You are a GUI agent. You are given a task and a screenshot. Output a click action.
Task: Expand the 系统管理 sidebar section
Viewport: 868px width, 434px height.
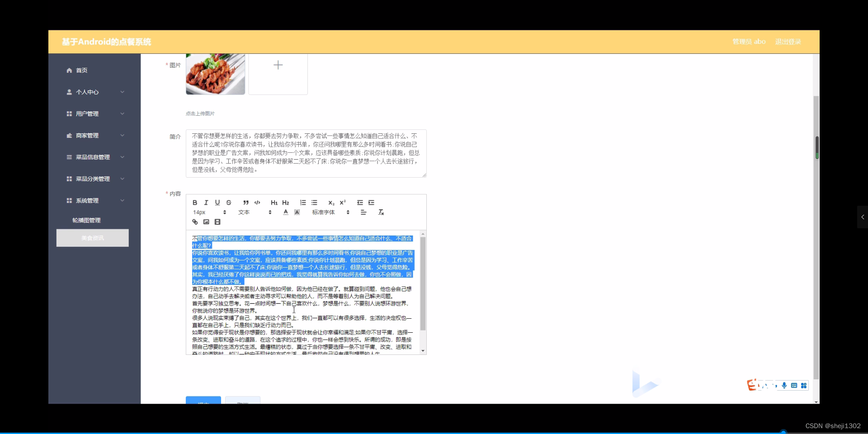pos(89,200)
